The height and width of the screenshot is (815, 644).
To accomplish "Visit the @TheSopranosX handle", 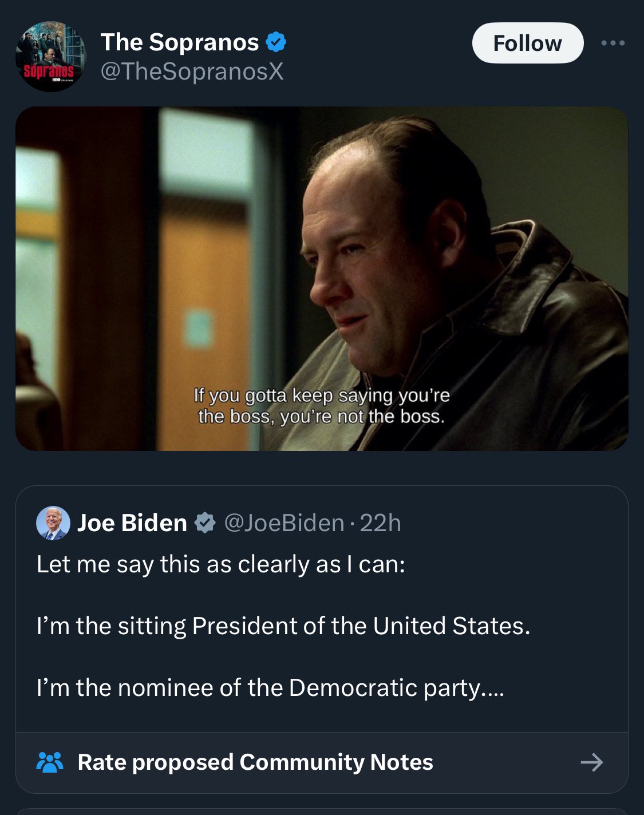I will 192,72.
